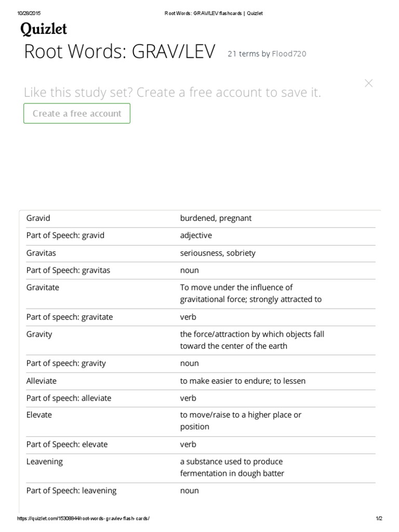Click the Gravitas term
The width and height of the screenshot is (399, 532).
tap(41, 253)
